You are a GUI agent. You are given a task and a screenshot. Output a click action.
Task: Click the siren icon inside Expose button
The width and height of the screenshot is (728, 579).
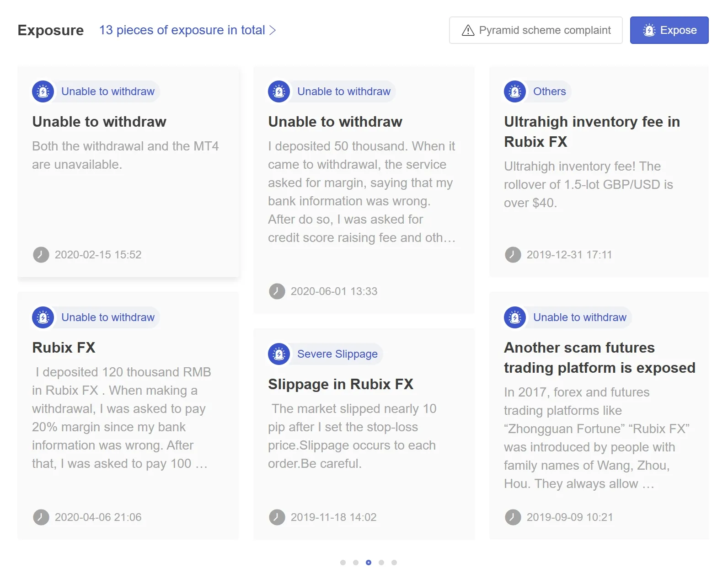pyautogui.click(x=649, y=30)
